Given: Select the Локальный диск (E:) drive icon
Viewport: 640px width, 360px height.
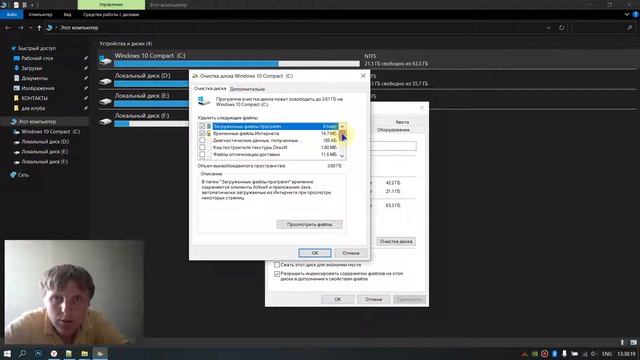Looking at the screenshot, I should [105, 101].
